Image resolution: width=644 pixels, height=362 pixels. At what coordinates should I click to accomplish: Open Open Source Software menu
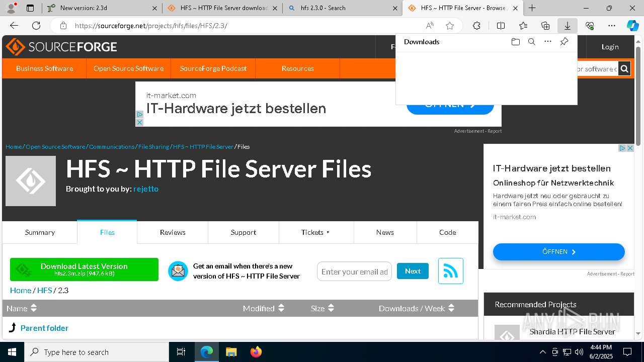pos(128,68)
